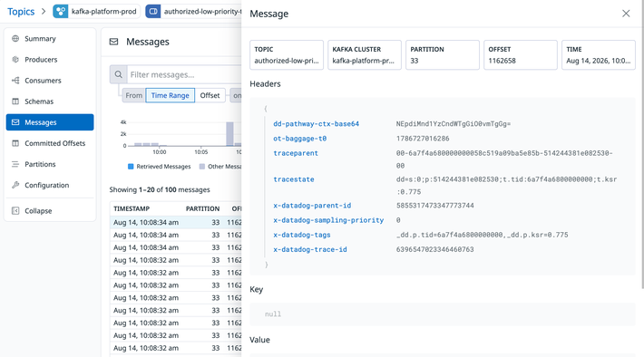Click tracestate header key

(294, 179)
